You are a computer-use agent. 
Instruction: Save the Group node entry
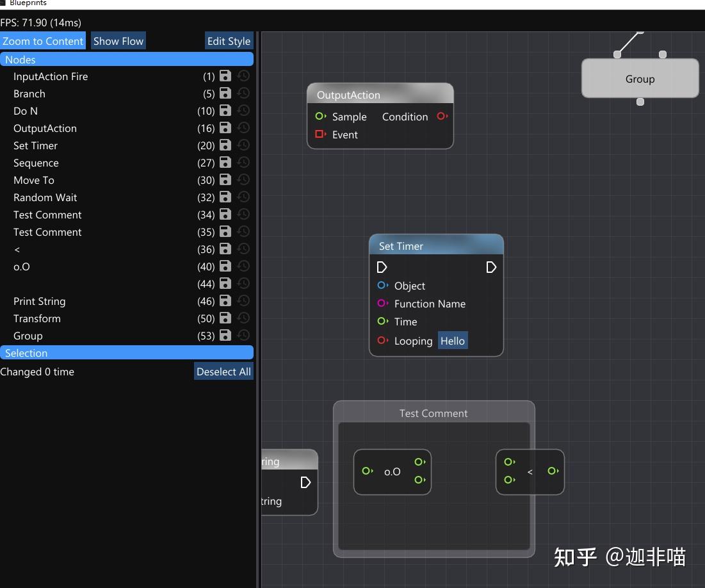click(x=225, y=335)
